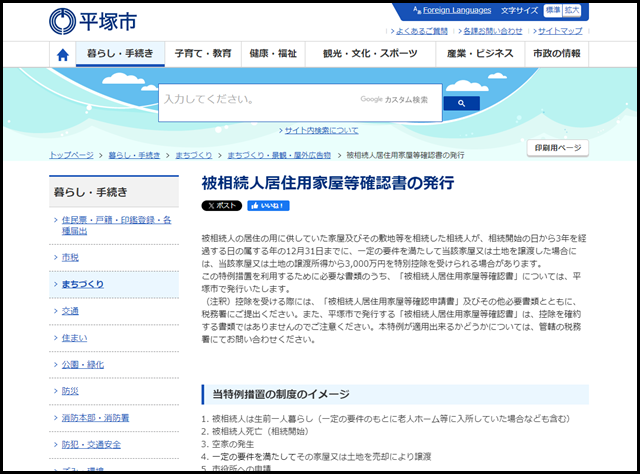Share via the X ポスト button
This screenshot has height=474, width=640.
tap(222, 206)
